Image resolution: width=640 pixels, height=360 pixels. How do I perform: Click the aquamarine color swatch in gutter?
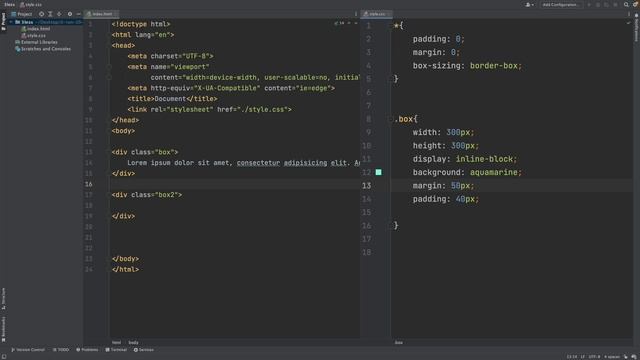coord(378,172)
